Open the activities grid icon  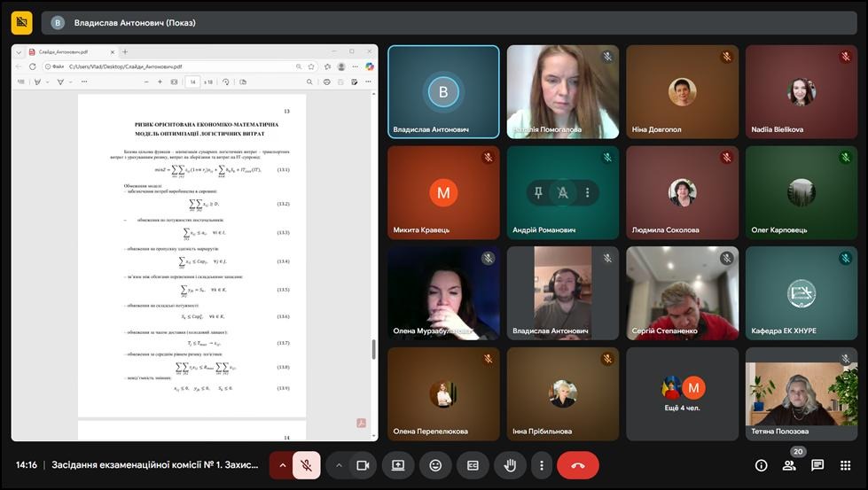point(846,465)
